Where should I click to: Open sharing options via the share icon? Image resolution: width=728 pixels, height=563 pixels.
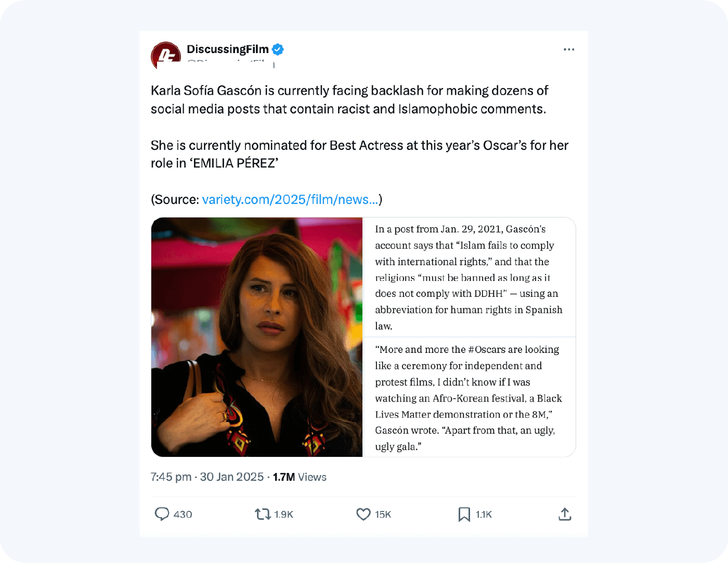point(565,514)
